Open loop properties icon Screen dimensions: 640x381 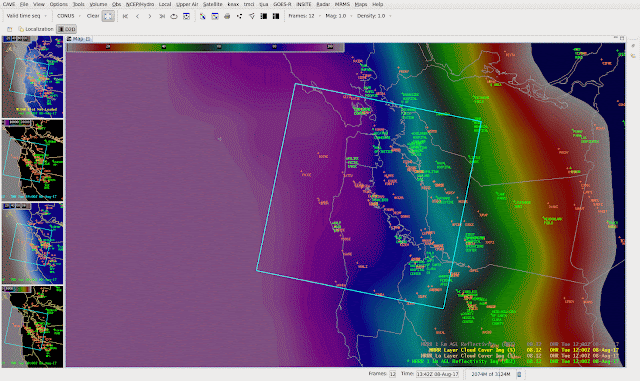(186, 16)
